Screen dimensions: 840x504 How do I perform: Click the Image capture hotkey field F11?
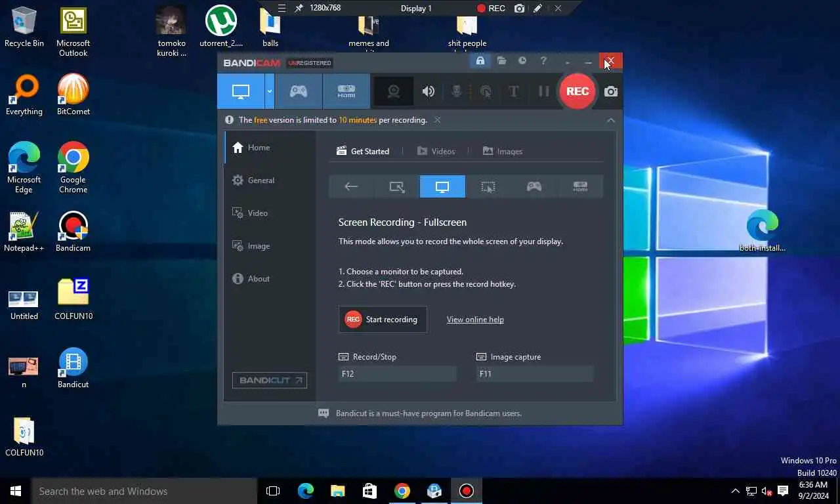[534, 374]
